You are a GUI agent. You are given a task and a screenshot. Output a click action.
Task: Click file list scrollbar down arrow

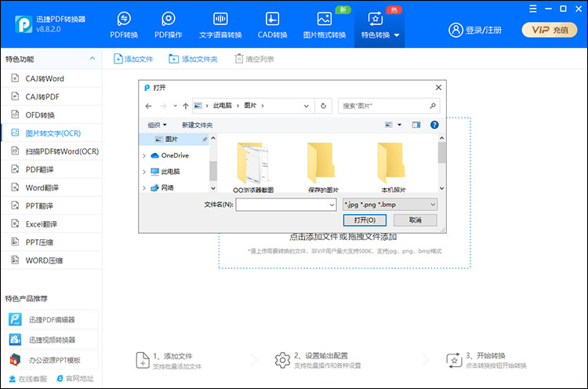[441, 188]
